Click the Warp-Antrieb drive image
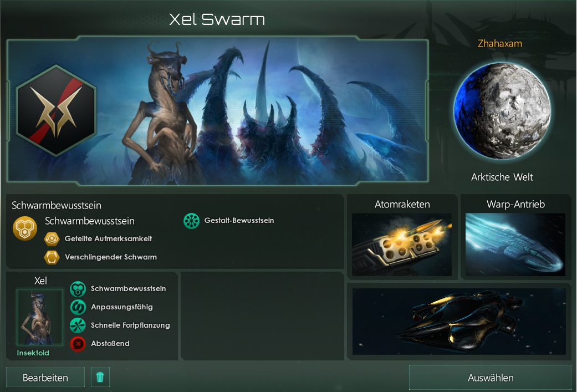The width and height of the screenshot is (577, 392). click(515, 245)
